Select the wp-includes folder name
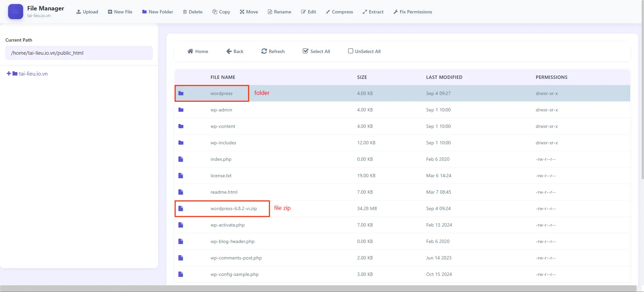Screen dimensions: 644x292 [x=223, y=143]
